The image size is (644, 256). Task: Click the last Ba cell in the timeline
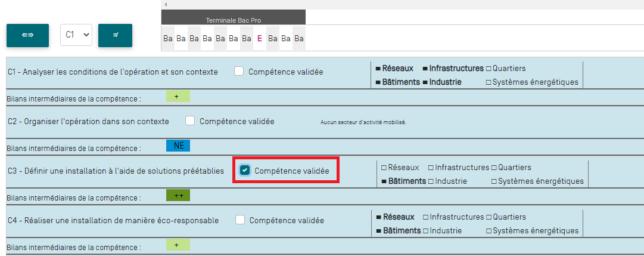click(x=299, y=38)
